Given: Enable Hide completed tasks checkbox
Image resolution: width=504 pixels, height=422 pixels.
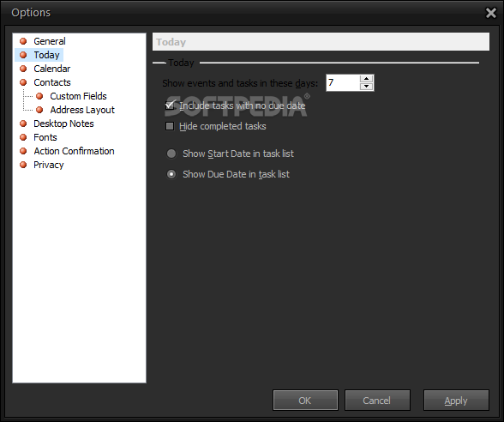Looking at the screenshot, I should (x=170, y=126).
